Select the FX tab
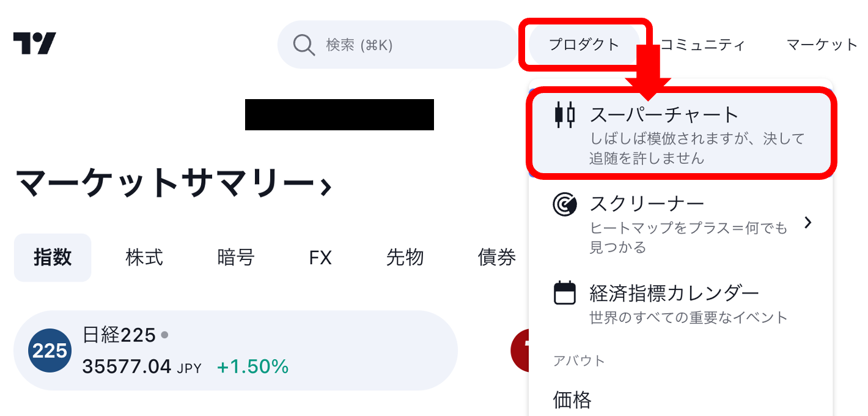Image resolution: width=868 pixels, height=416 pixels. point(320,258)
